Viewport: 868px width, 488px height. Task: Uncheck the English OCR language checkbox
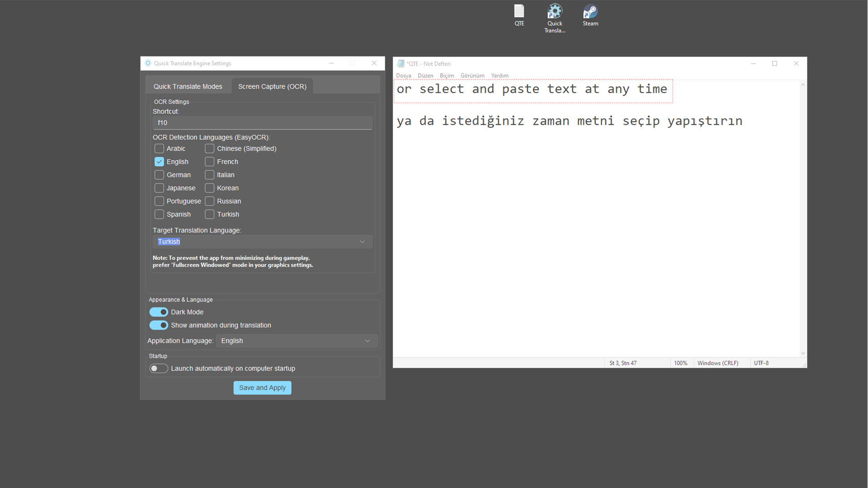tap(159, 162)
